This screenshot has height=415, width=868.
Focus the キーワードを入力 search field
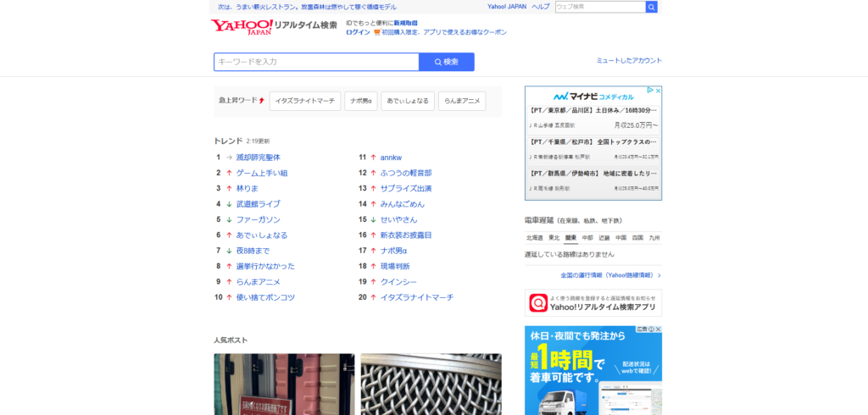316,62
